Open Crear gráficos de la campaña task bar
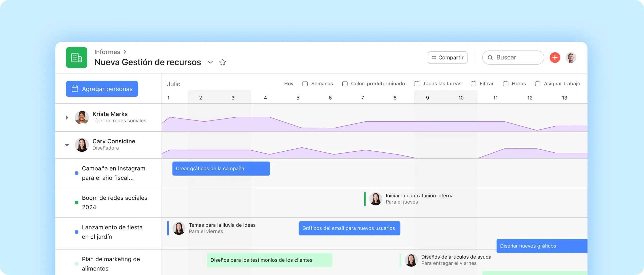The width and height of the screenshot is (644, 275). [x=221, y=169]
